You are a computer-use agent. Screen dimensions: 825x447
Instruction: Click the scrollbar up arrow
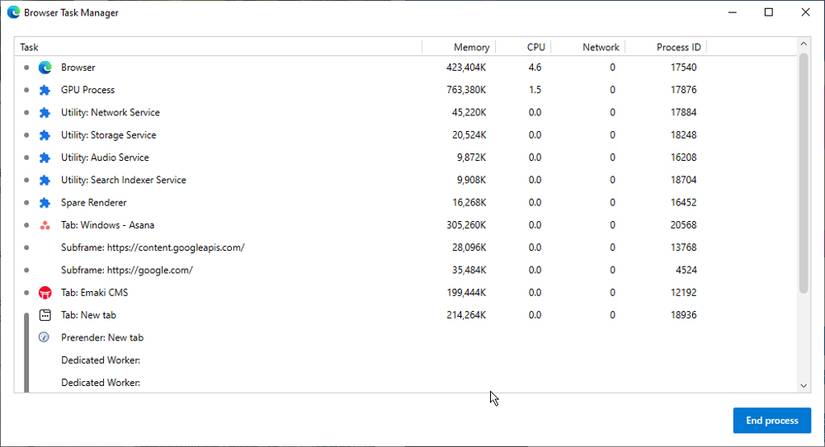pos(803,46)
